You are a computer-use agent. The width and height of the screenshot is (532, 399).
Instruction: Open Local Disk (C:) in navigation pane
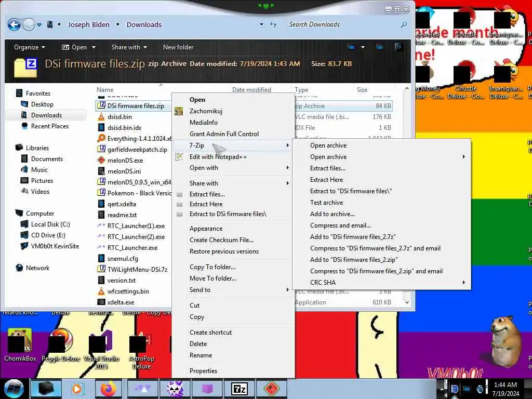tap(50, 224)
